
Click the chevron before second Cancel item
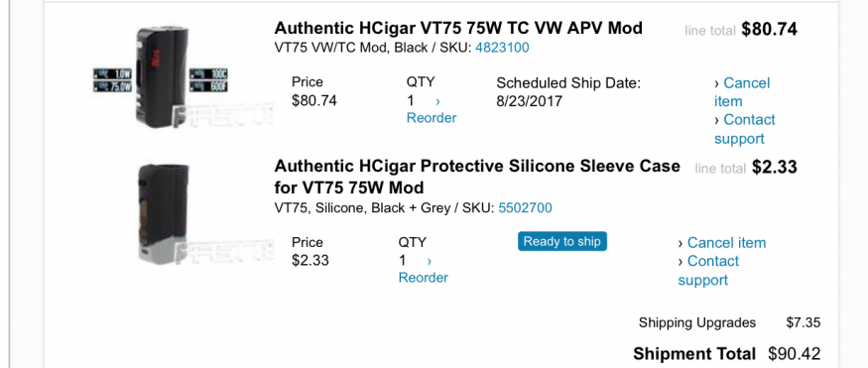(681, 243)
